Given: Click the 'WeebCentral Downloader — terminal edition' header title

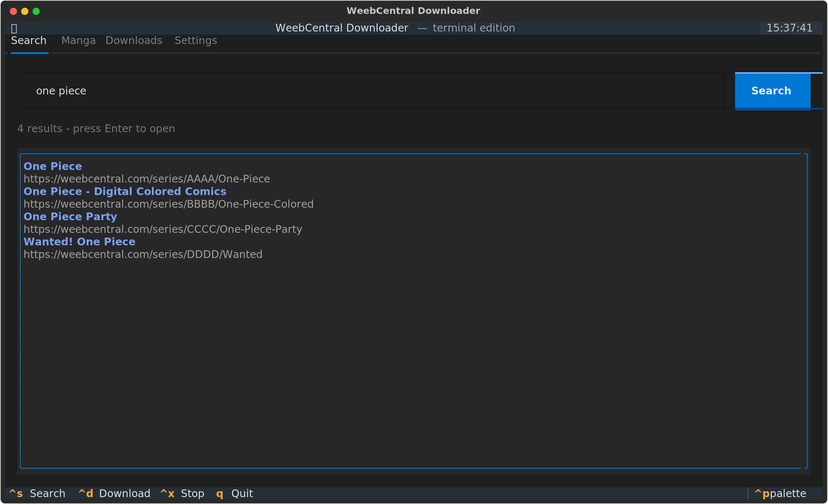Looking at the screenshot, I should [x=395, y=28].
